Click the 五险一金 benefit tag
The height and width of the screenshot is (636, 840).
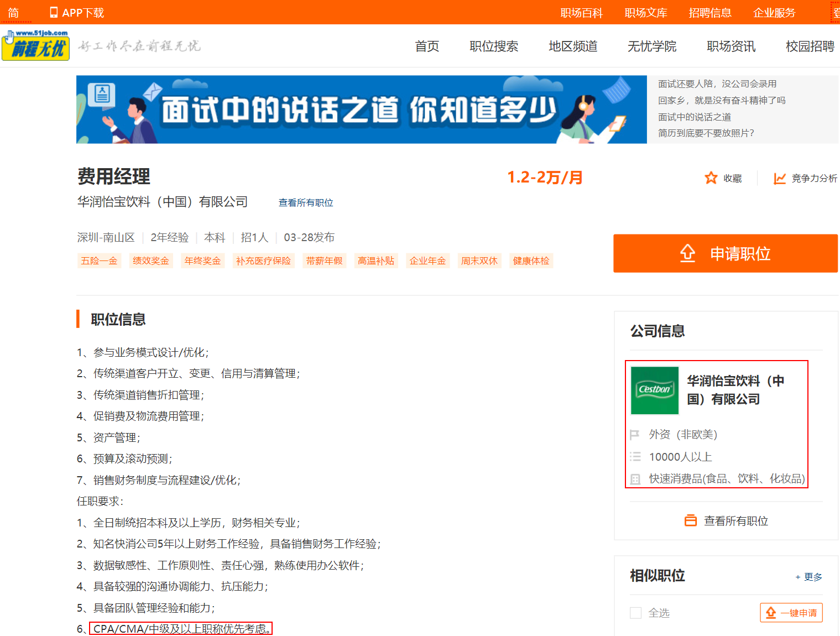coord(100,260)
